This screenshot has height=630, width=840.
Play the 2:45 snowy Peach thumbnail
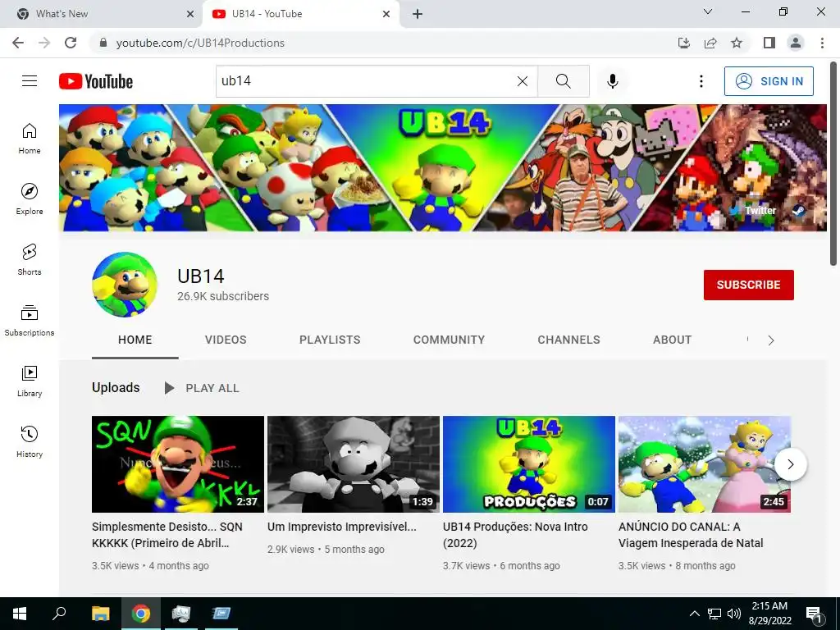tap(705, 464)
